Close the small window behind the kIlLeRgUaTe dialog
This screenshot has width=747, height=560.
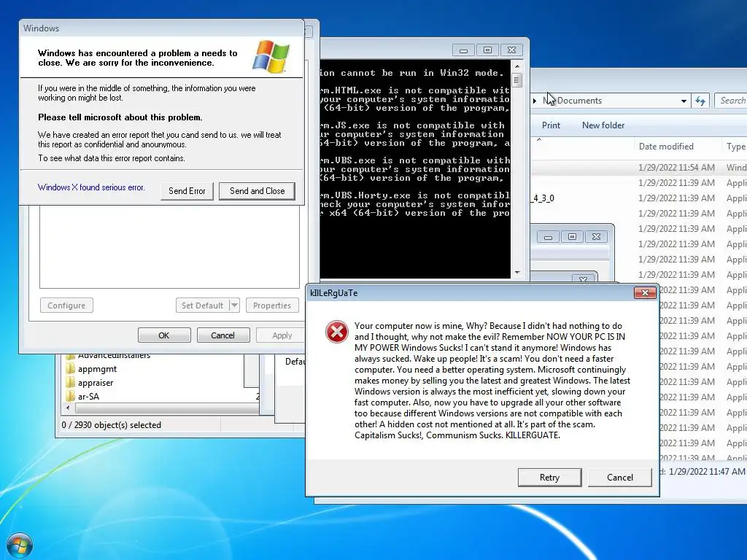[x=596, y=237]
